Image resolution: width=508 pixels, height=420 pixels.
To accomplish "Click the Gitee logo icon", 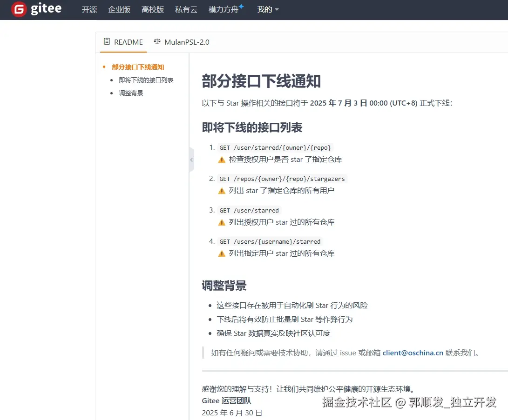I will click(x=18, y=9).
